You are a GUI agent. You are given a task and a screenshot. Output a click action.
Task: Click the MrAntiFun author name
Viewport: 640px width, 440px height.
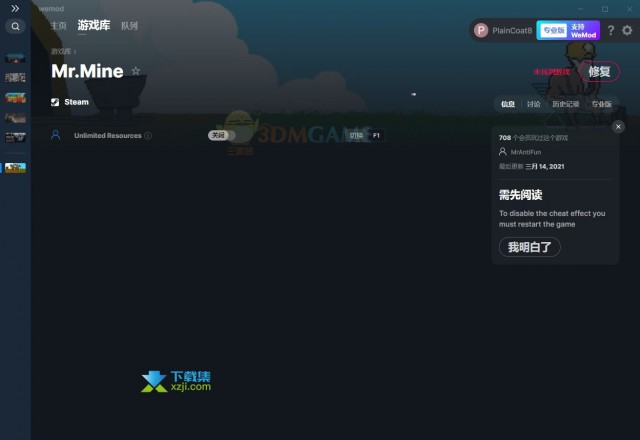coord(526,152)
